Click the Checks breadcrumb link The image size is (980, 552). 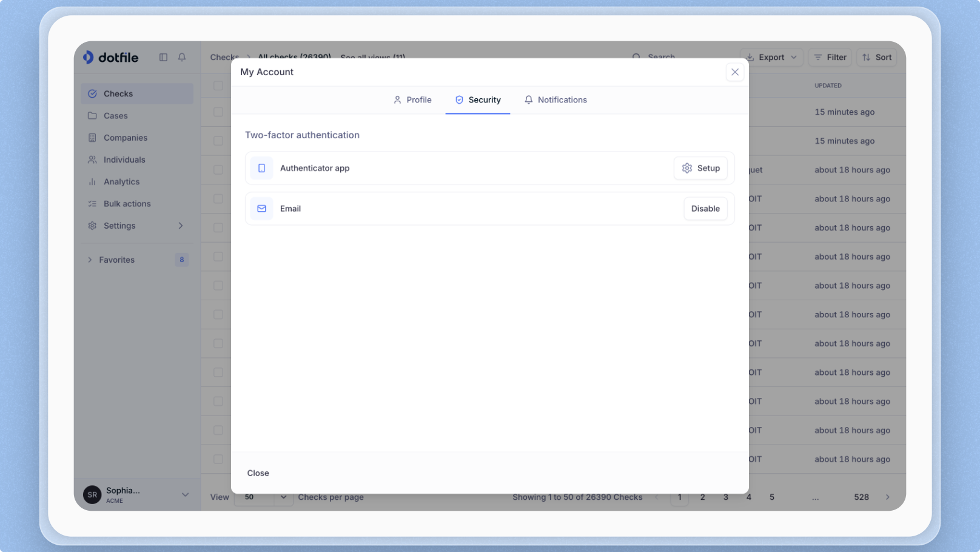[224, 56]
